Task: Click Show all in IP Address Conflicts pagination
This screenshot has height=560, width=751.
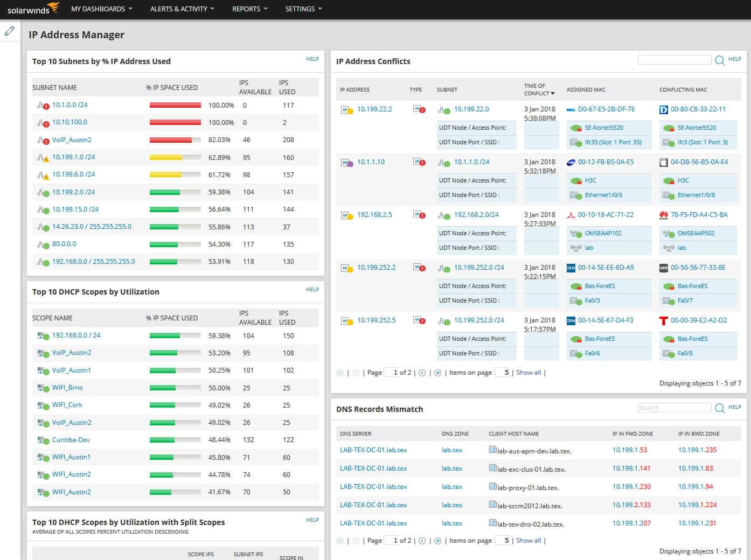Action: pyautogui.click(x=529, y=372)
